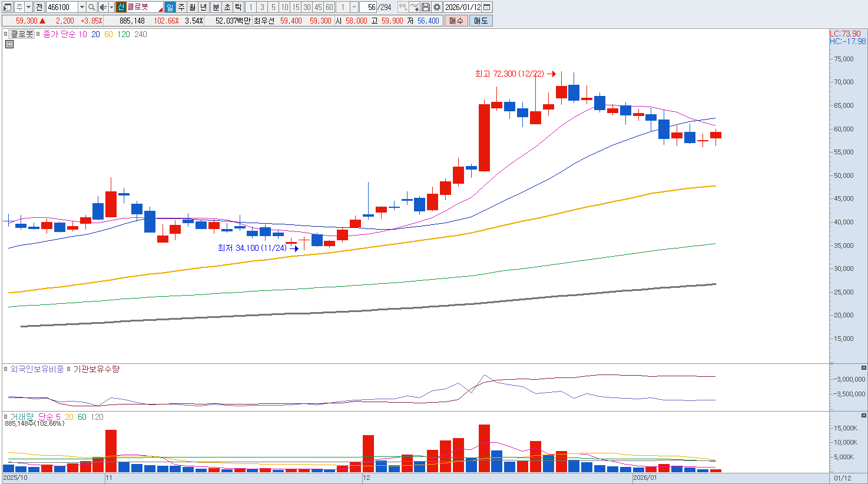Click the data grid icon below legend
This screenshot has height=484, width=868.
pyautogui.click(x=9, y=44)
